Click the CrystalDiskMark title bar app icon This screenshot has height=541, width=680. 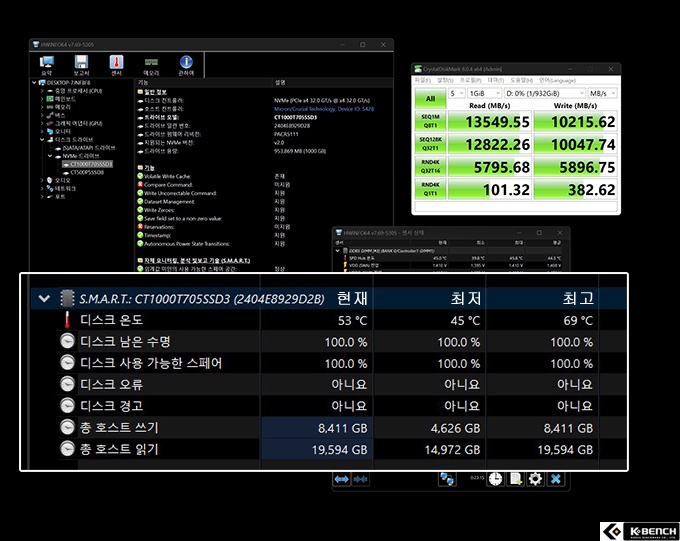(418, 69)
